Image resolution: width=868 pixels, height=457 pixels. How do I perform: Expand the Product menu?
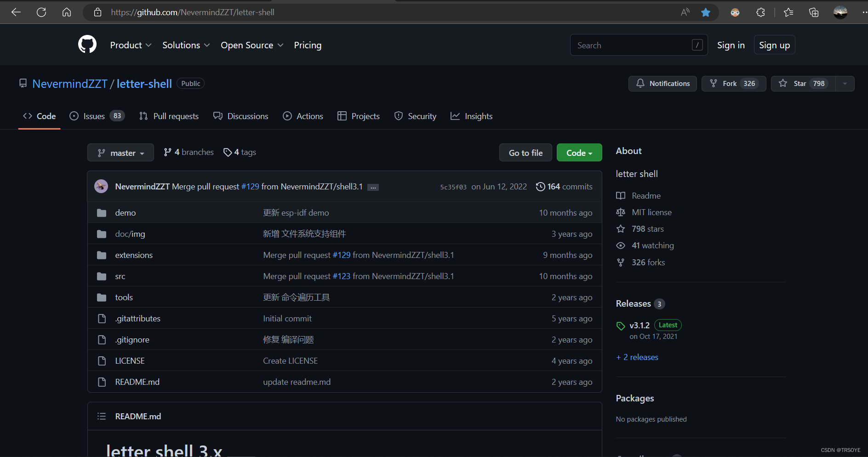pyautogui.click(x=131, y=45)
